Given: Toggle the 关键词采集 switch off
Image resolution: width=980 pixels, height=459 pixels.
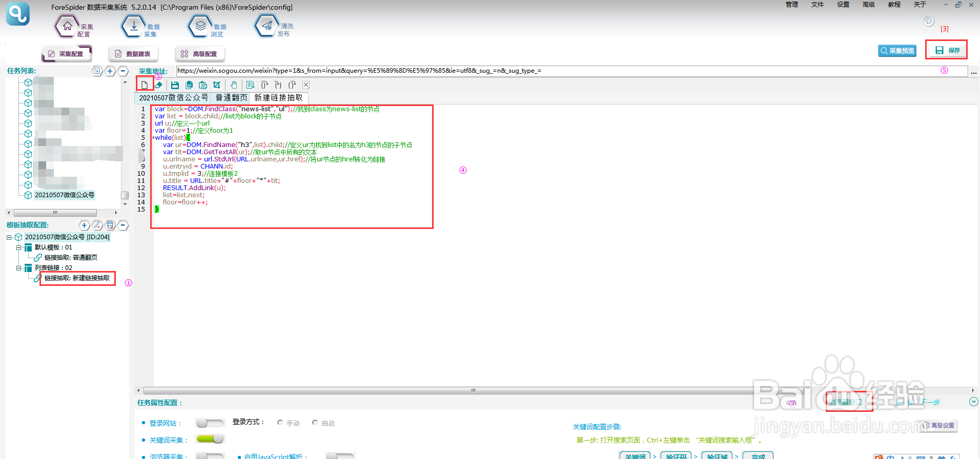Looking at the screenshot, I should 210,439.
